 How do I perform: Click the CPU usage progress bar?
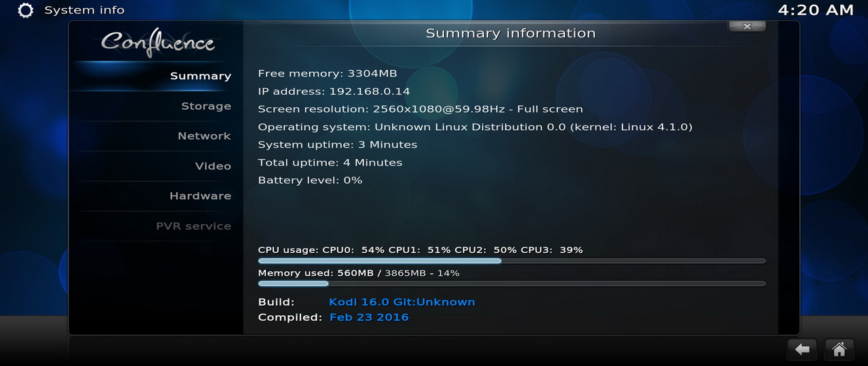(512, 260)
